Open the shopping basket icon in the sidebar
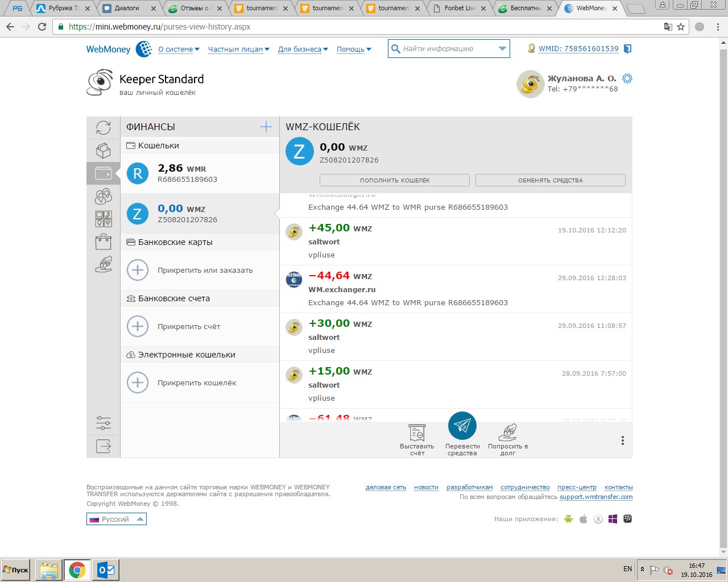 coord(103,242)
